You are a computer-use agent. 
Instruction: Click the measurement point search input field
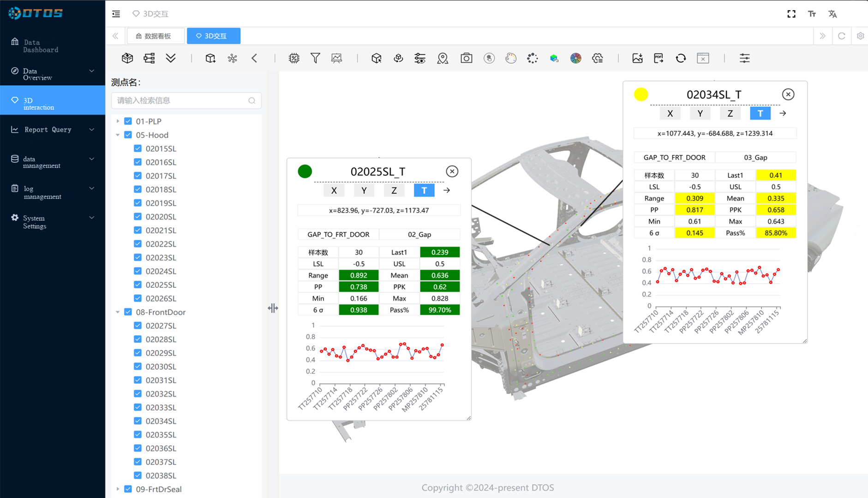click(x=182, y=101)
